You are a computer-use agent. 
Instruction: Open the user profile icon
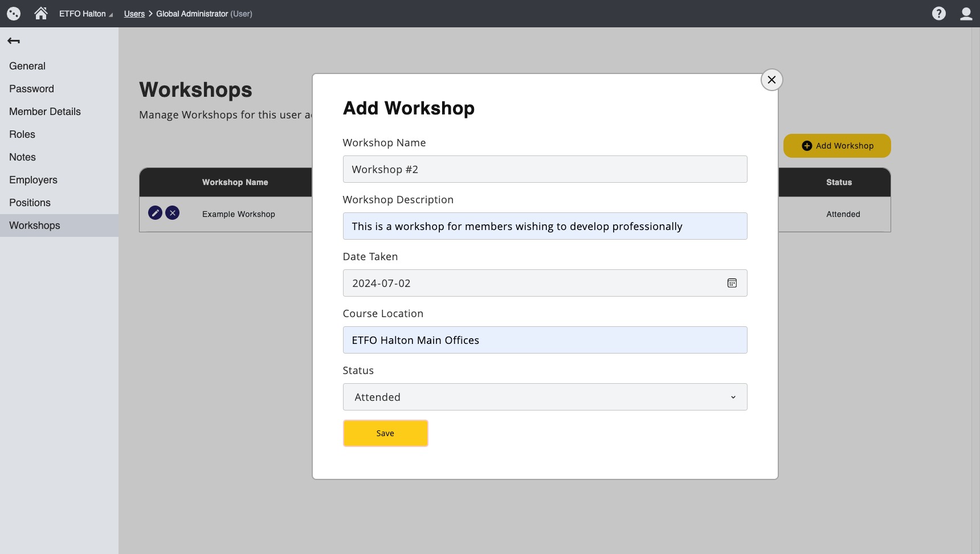tap(966, 14)
